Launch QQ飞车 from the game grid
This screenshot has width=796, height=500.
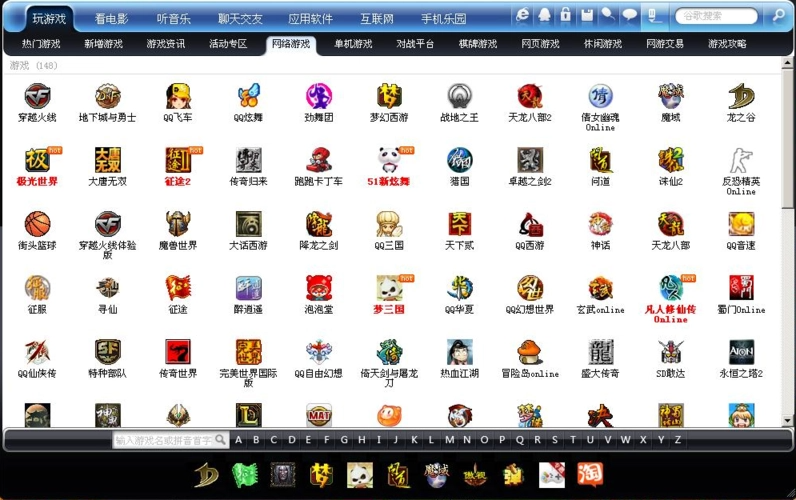pyautogui.click(x=178, y=97)
